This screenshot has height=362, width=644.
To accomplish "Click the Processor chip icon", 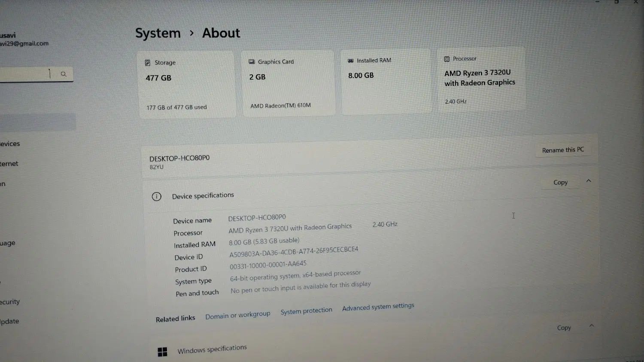I will click(x=447, y=59).
